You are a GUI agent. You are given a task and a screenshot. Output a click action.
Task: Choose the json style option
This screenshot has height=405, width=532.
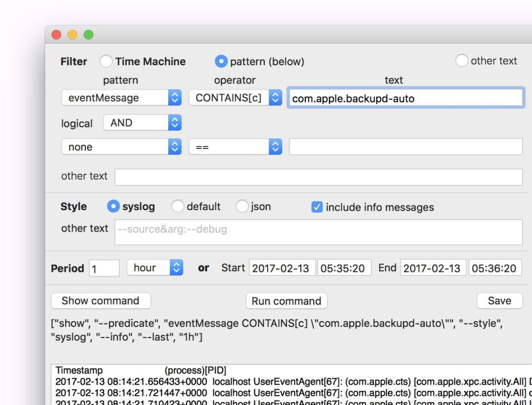point(242,207)
